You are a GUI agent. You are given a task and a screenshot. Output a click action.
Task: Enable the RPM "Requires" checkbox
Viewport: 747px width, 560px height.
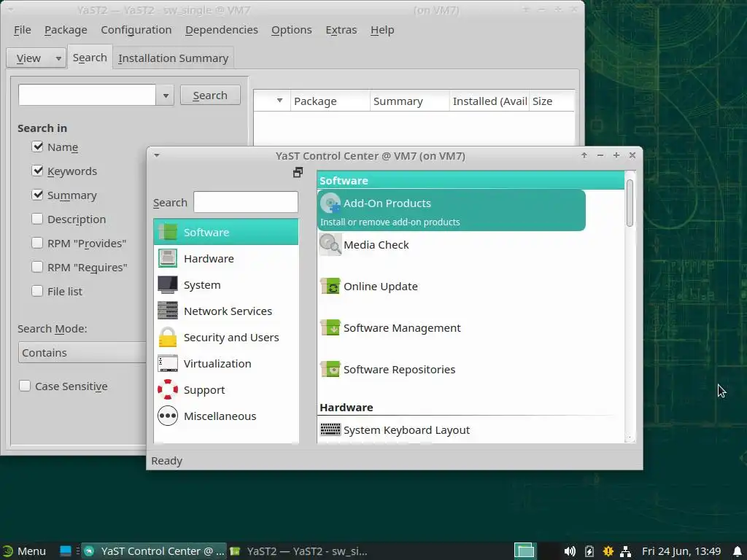[37, 267]
